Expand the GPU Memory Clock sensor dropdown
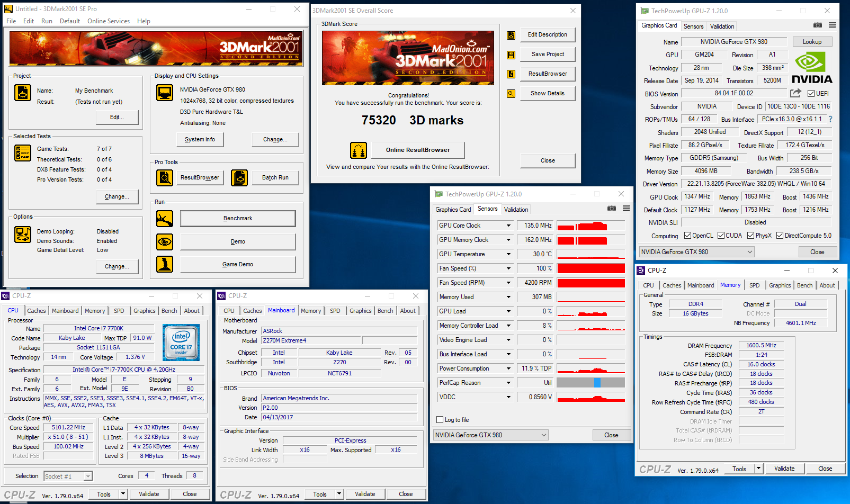 (x=508, y=240)
